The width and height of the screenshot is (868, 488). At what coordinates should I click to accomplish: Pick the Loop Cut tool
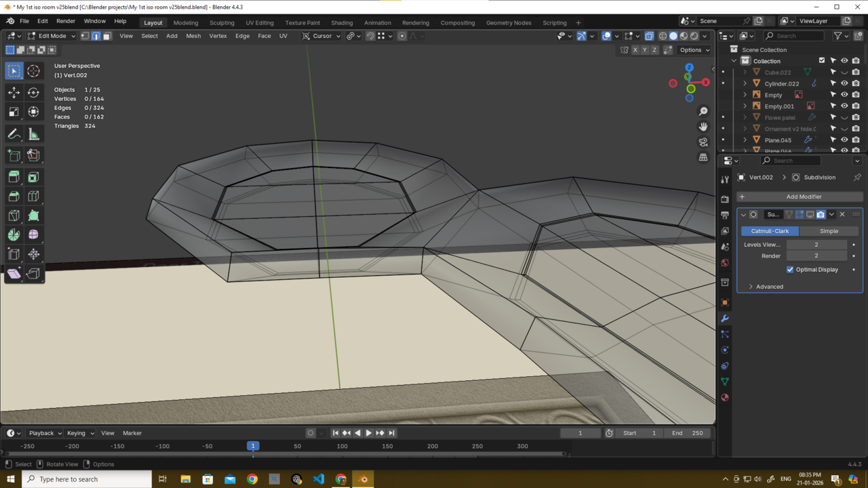click(x=33, y=197)
